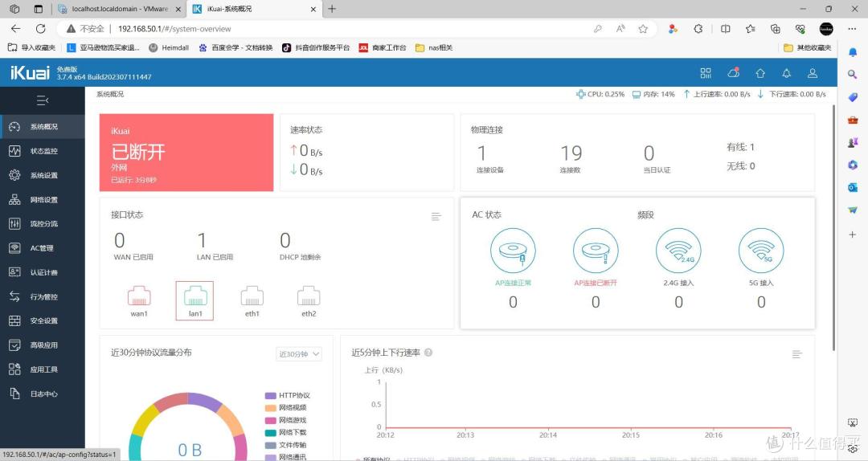Click the LAN 已启用 count
The image size is (868, 461).
[202, 240]
